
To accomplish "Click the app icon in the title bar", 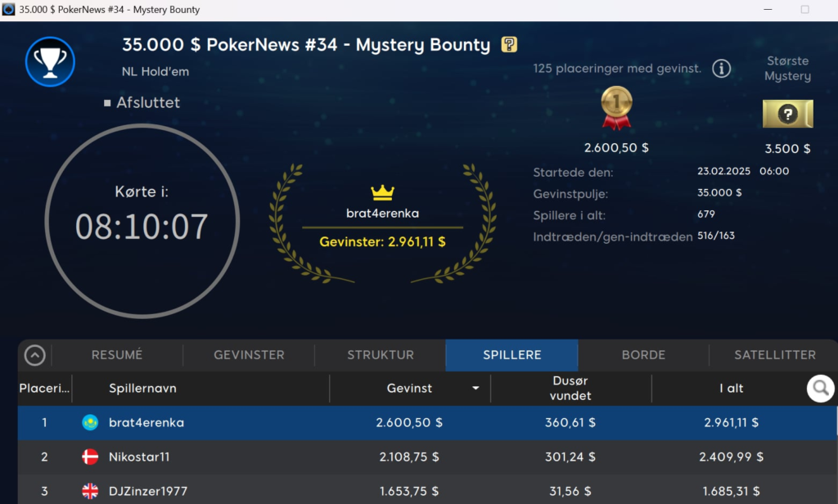I will click(x=8, y=10).
